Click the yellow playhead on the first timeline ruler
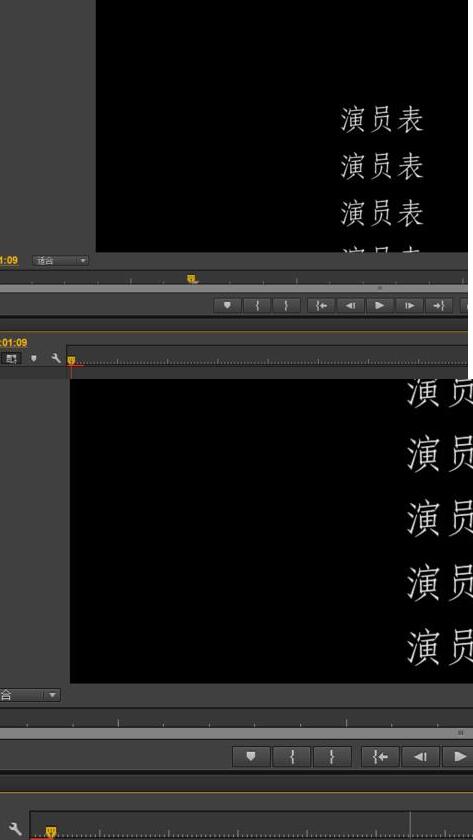473x840 pixels. click(71, 361)
